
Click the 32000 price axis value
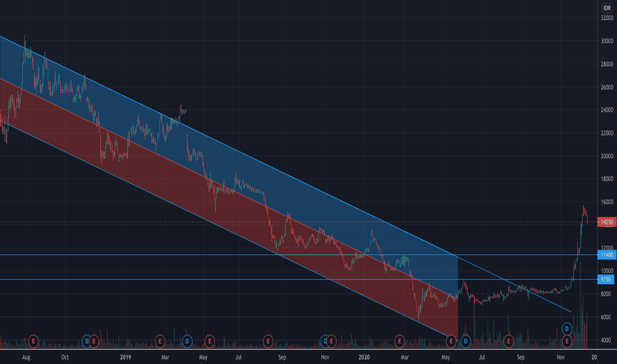tap(607, 18)
